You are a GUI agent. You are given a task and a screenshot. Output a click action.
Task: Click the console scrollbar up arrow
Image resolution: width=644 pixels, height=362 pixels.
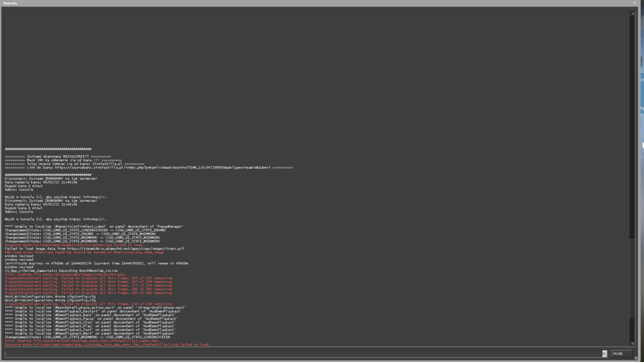point(632,14)
